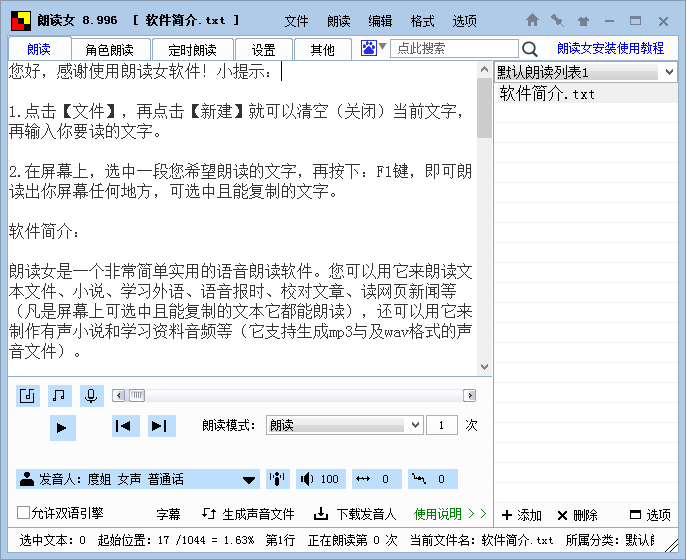The height and width of the screenshot is (560, 686).
Task: Click the 下载发音人 download voices button
Action: 355,514
